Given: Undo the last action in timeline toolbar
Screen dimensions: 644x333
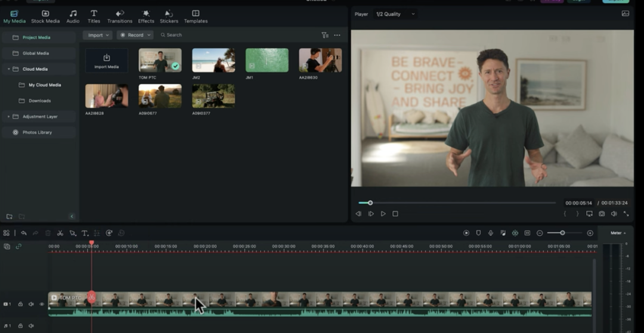Looking at the screenshot, I should pyautogui.click(x=24, y=233).
